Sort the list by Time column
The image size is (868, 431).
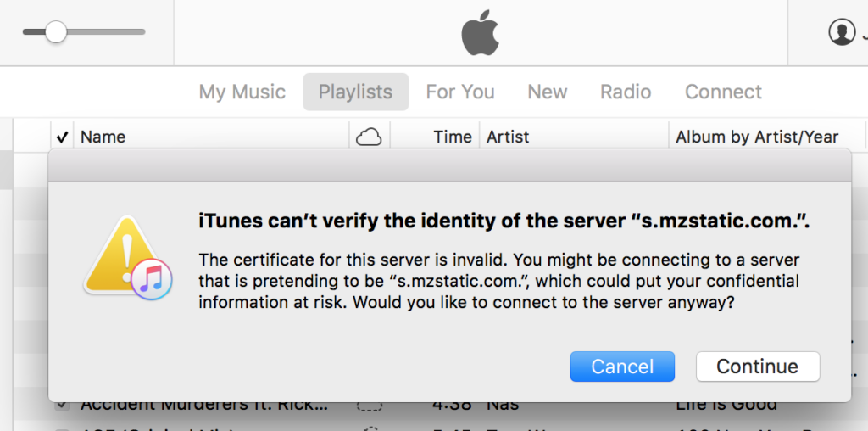tap(453, 137)
